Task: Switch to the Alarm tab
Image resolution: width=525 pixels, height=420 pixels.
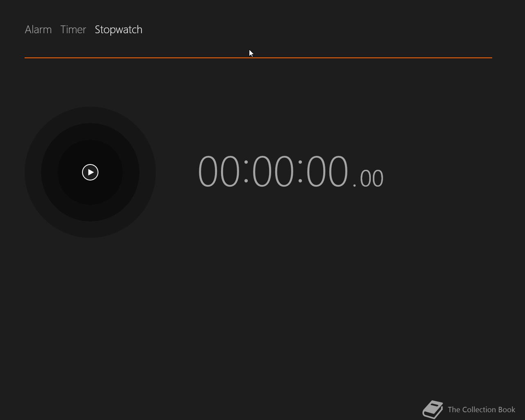Action: [x=38, y=30]
